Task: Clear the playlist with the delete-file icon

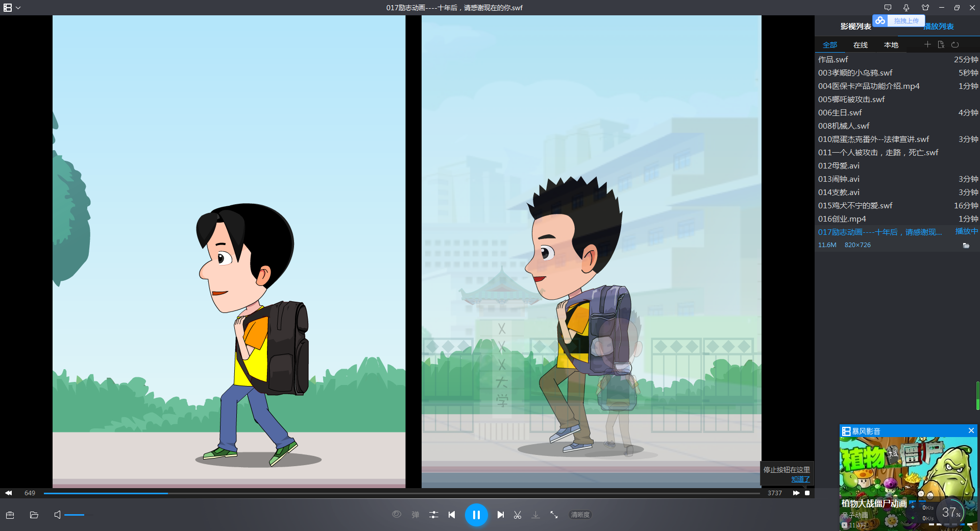Action: (941, 44)
